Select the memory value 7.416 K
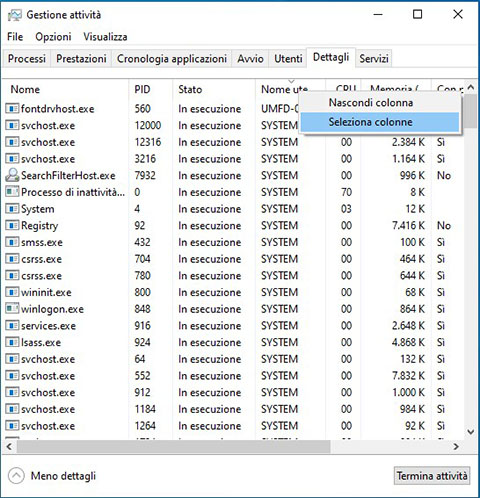 [408, 225]
